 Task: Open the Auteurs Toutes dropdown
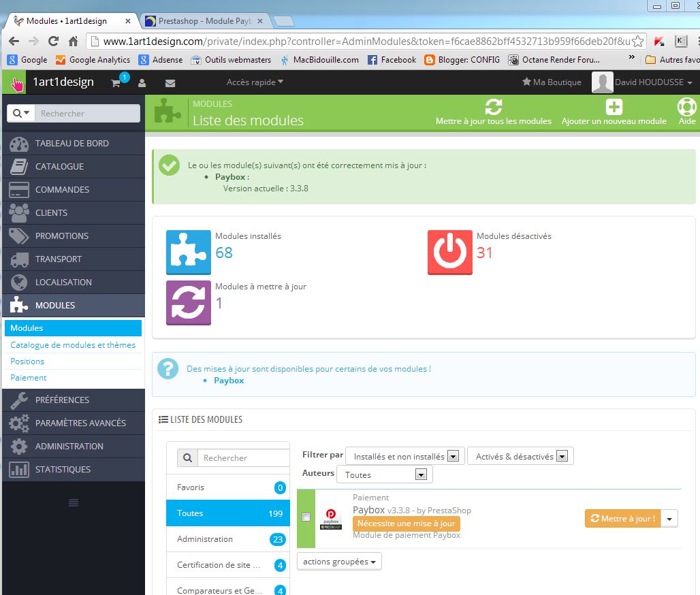click(x=384, y=475)
